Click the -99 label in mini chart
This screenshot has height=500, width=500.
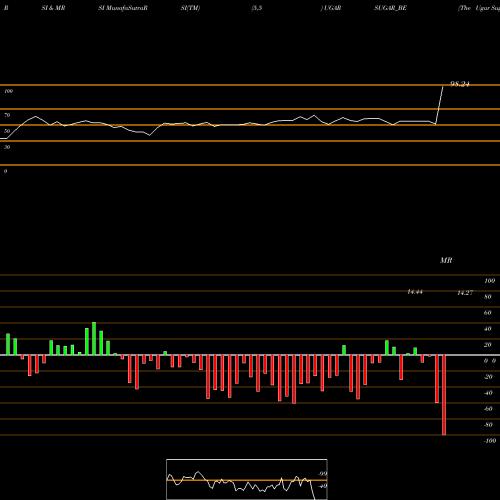322,474
